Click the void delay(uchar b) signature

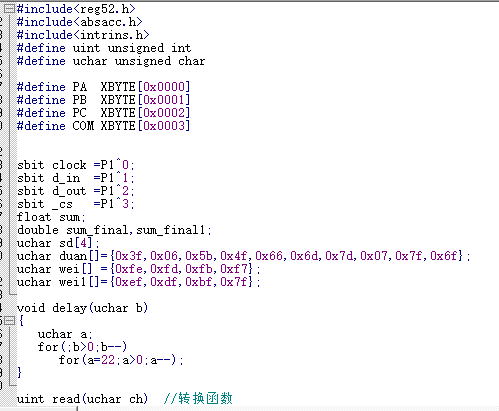click(x=83, y=308)
